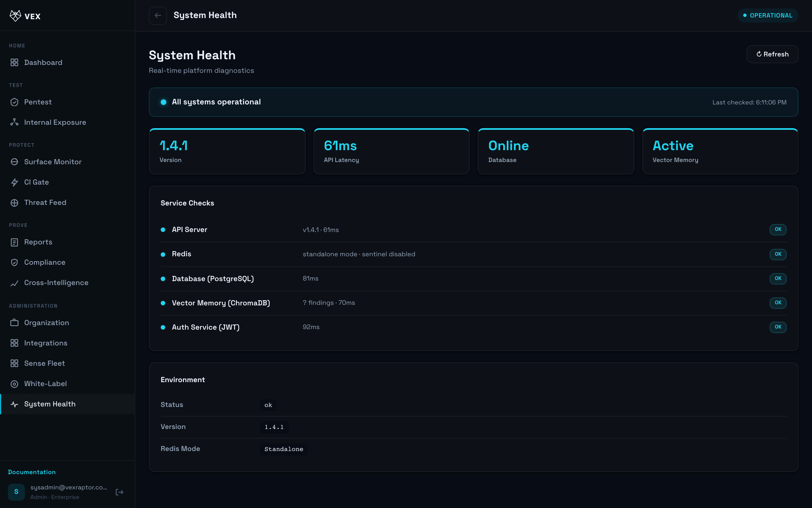812x508 pixels.
Task: Open the Documentation link
Action: pyautogui.click(x=32, y=472)
